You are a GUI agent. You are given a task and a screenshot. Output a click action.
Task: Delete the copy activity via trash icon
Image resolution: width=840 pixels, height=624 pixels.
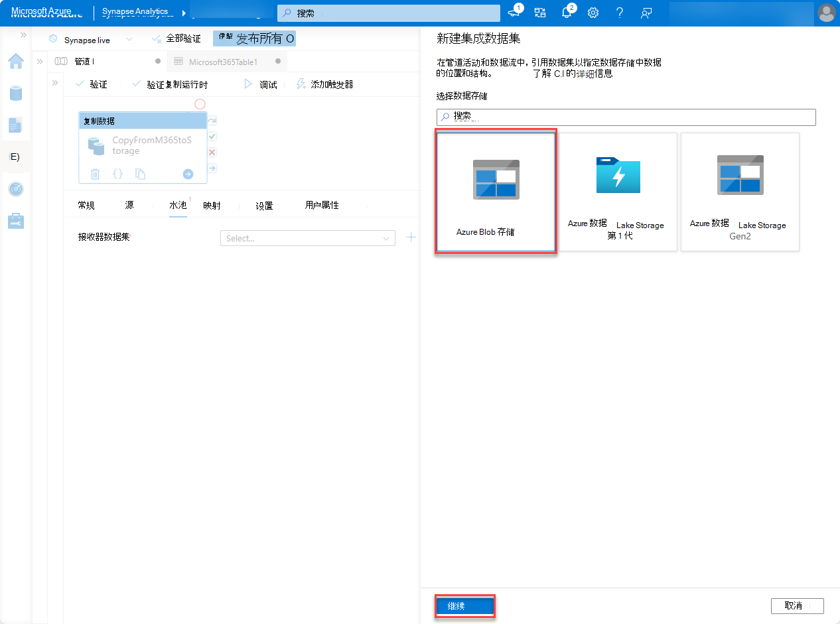pos(95,174)
